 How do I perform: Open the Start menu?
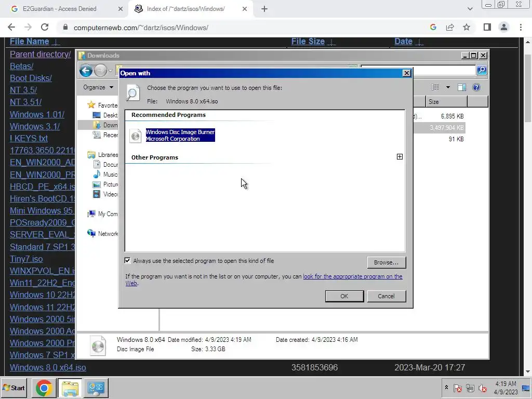pyautogui.click(x=14, y=388)
